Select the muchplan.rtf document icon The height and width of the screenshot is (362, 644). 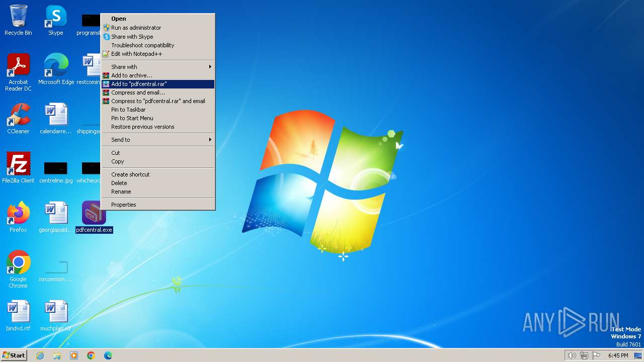pyautogui.click(x=56, y=316)
